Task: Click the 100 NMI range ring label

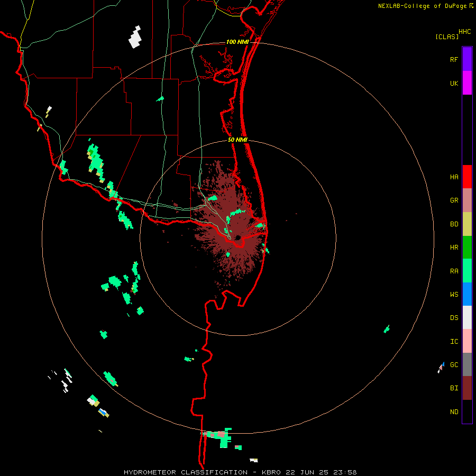Action: click(237, 42)
